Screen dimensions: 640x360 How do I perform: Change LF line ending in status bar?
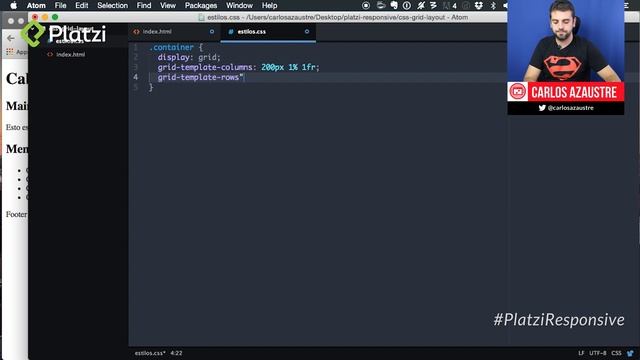tap(581, 353)
